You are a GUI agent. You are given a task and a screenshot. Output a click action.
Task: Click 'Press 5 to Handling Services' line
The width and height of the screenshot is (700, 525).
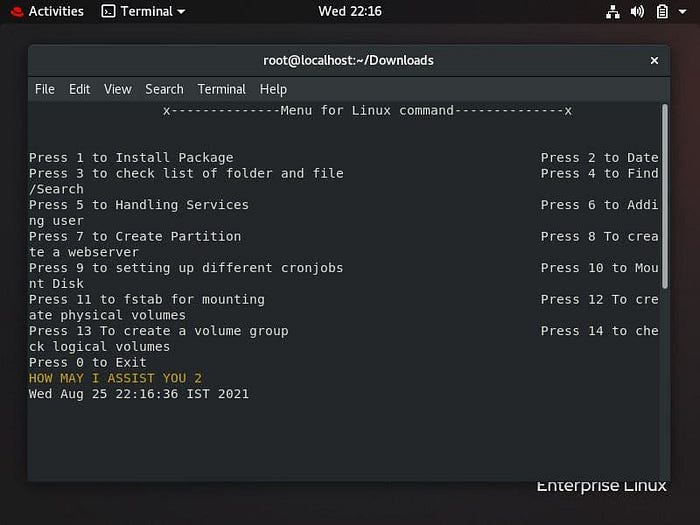point(139,205)
